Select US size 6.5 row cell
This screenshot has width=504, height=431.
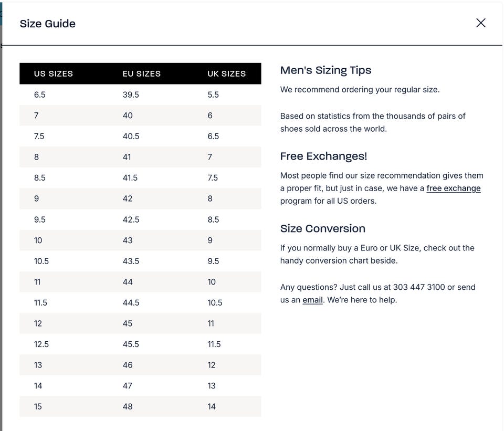(x=40, y=94)
